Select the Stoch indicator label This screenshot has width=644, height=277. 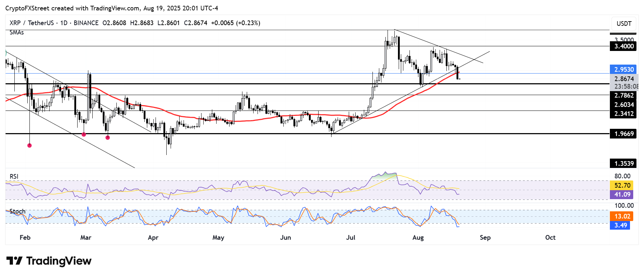click(18, 211)
